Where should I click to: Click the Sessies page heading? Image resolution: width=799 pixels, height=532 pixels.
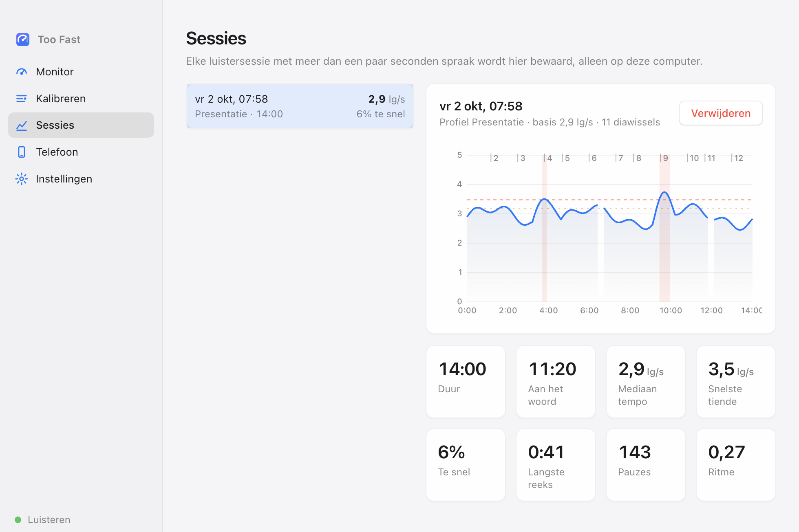click(x=216, y=39)
